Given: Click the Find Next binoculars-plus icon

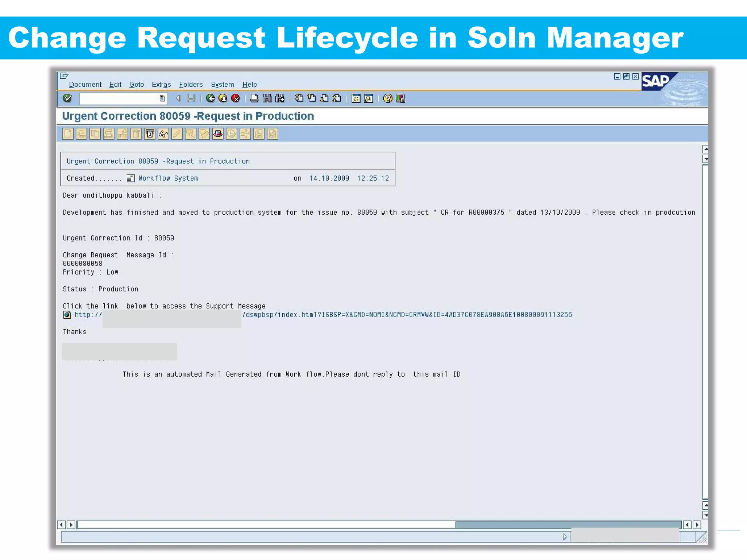Looking at the screenshot, I should (x=280, y=98).
